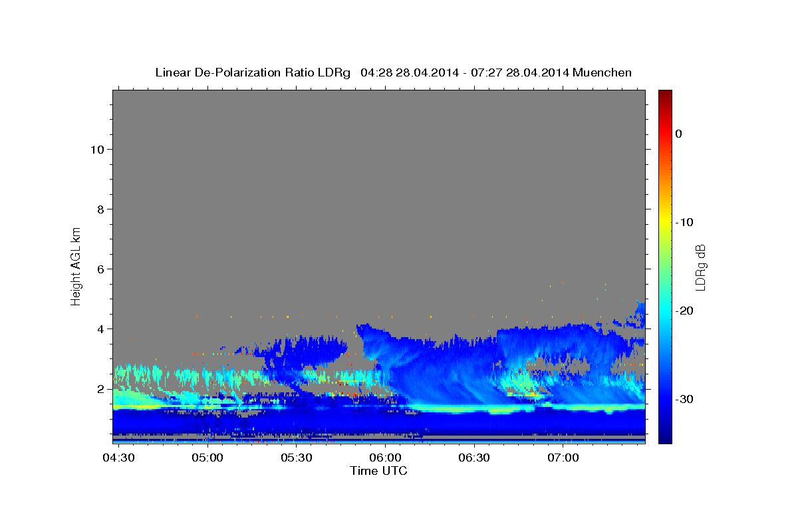798x532 pixels.
Task: Click the 05:00 time tick label
Action: pyautogui.click(x=207, y=458)
